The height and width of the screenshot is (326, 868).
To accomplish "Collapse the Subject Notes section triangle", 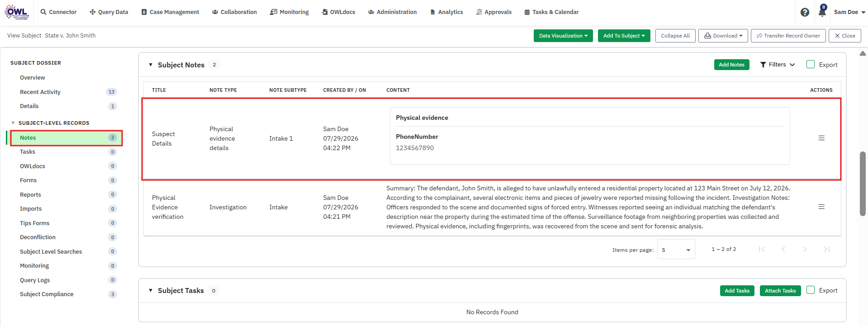I will point(151,65).
